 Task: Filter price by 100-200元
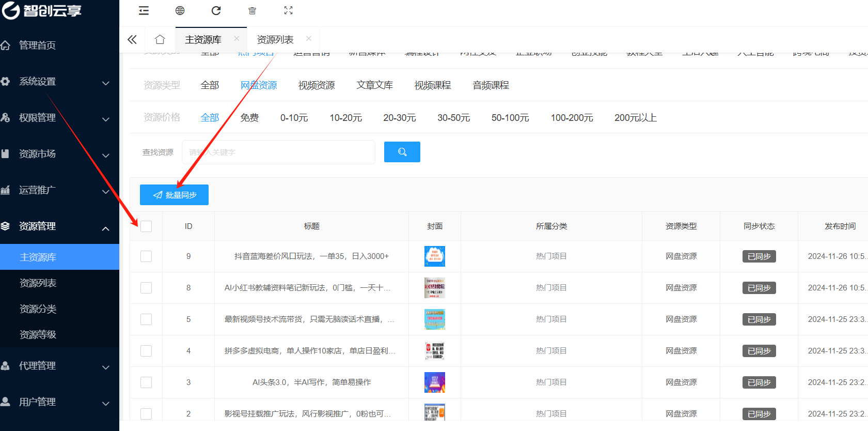pyautogui.click(x=572, y=118)
